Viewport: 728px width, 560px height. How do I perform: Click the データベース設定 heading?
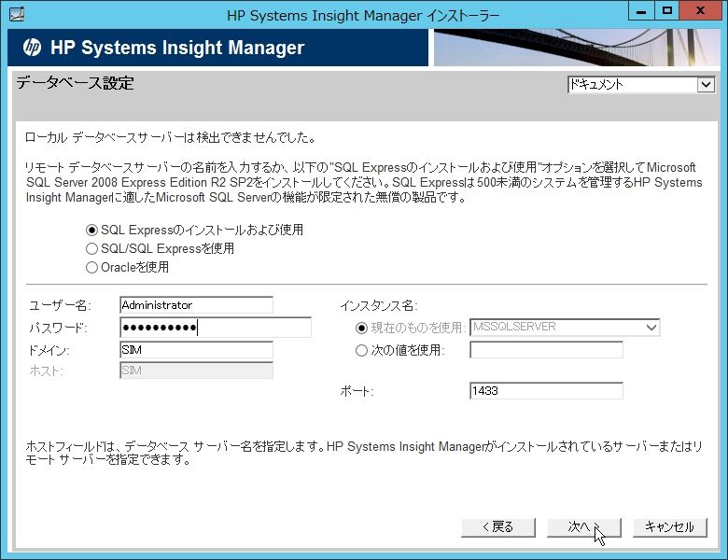pos(76,83)
